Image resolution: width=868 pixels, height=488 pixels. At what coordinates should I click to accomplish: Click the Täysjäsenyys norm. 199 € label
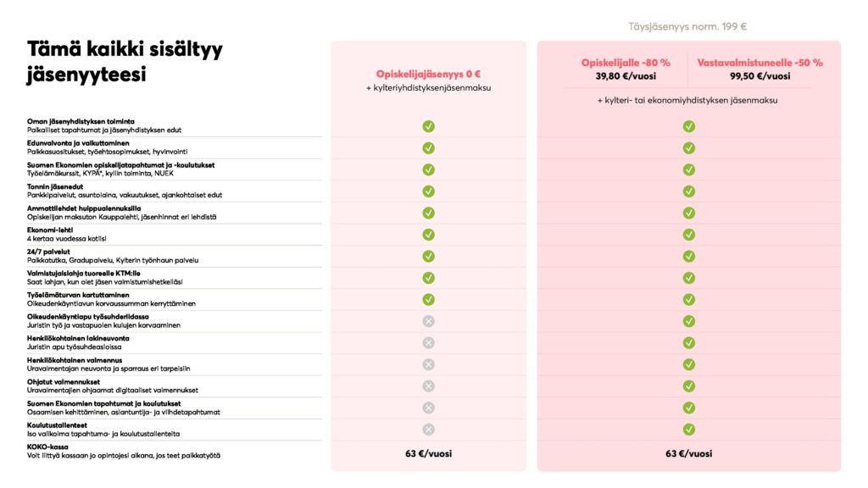687,26
